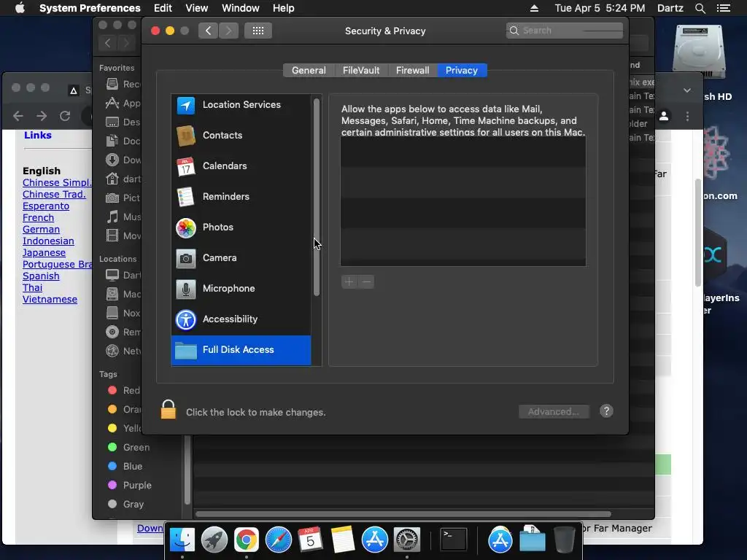This screenshot has width=747, height=560.
Task: Open Safari from the Dock
Action: click(278, 540)
